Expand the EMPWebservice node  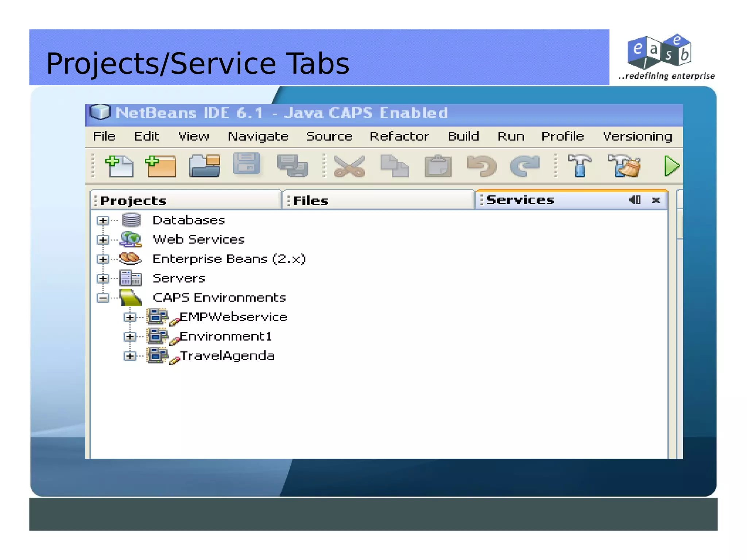(x=130, y=317)
